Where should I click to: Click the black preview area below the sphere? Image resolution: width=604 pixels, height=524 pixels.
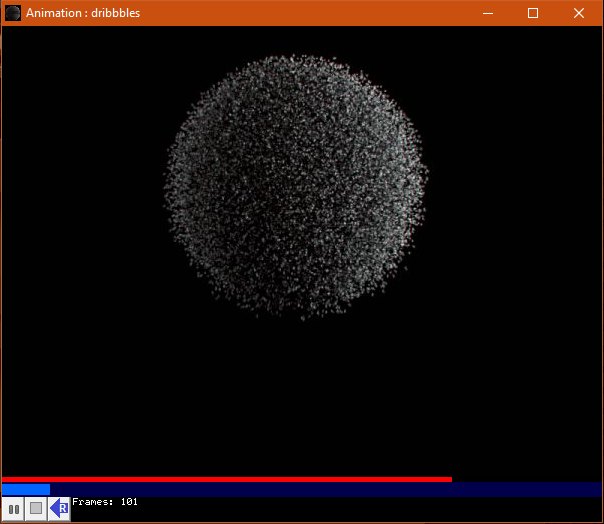pos(300,400)
